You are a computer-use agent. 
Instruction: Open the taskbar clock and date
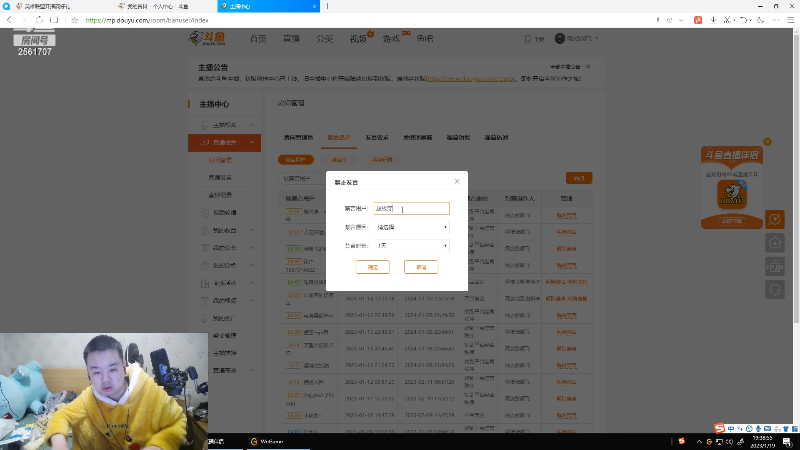[762, 441]
